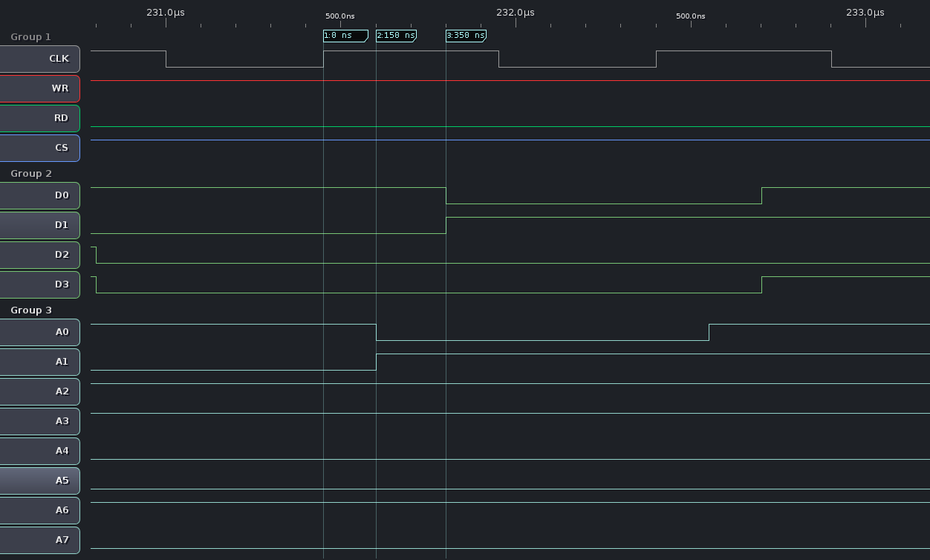
Task: Select the A7 channel label
Action: click(x=39, y=540)
